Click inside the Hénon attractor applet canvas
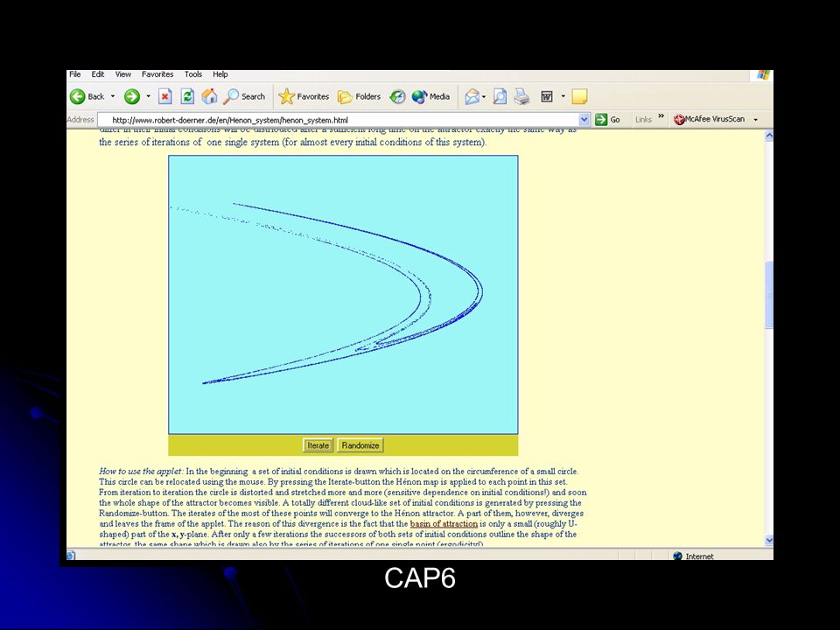The width and height of the screenshot is (840, 630). [x=343, y=295]
